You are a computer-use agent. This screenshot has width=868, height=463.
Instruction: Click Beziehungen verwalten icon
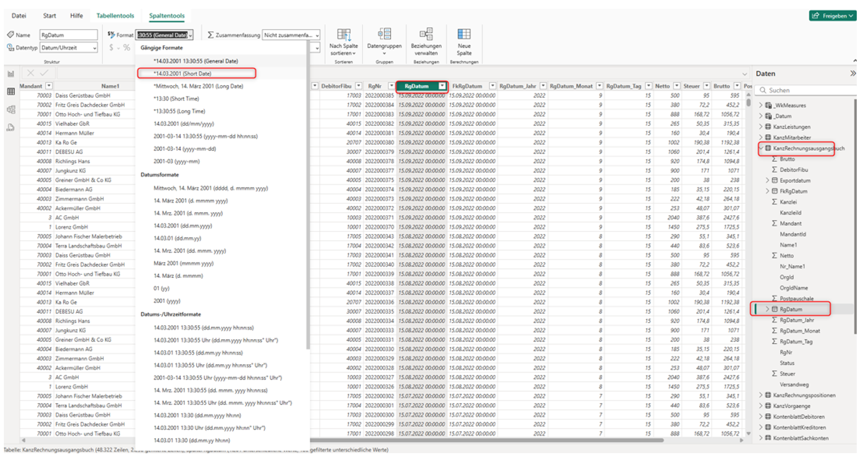click(426, 34)
